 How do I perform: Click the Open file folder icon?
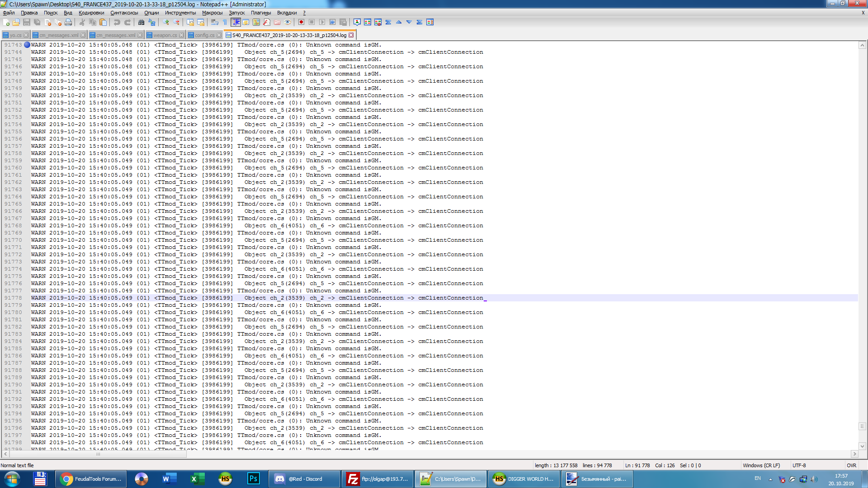(x=16, y=22)
